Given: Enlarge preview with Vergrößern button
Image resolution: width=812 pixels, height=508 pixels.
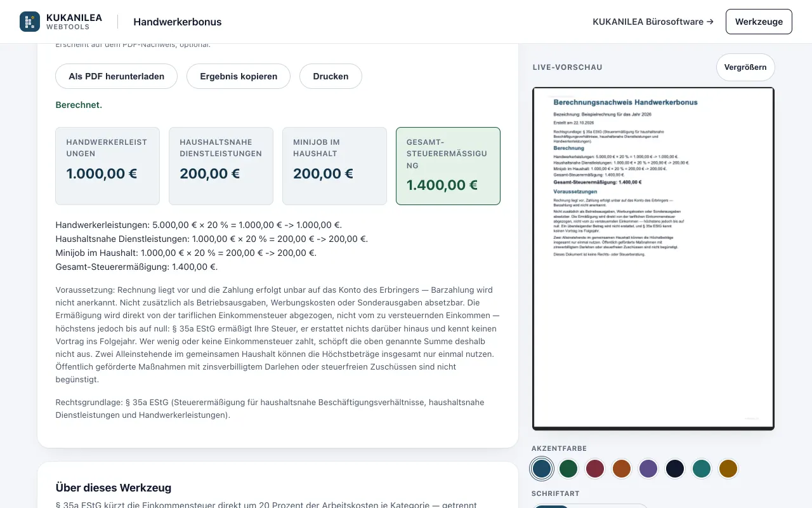Looking at the screenshot, I should pos(745,67).
